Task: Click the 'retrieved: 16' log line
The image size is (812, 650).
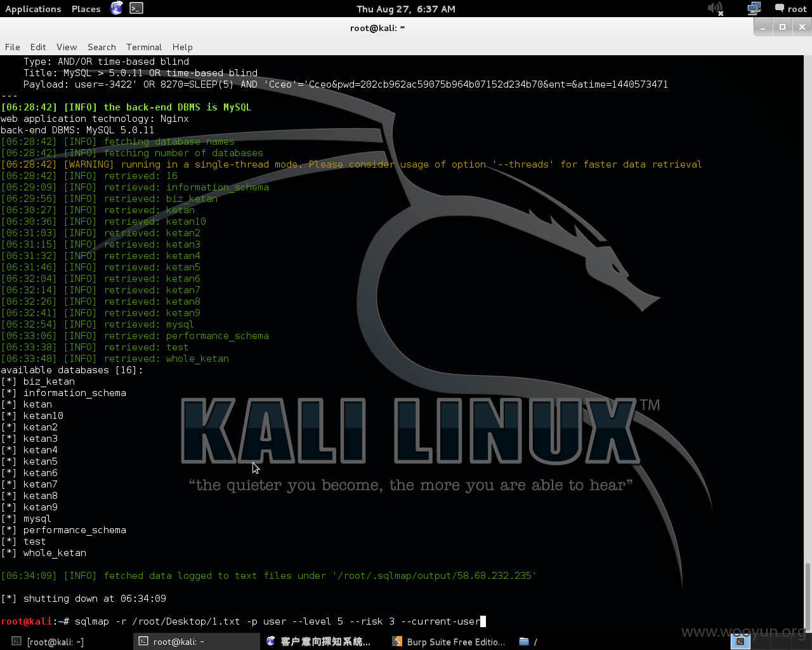Action: click(x=89, y=176)
